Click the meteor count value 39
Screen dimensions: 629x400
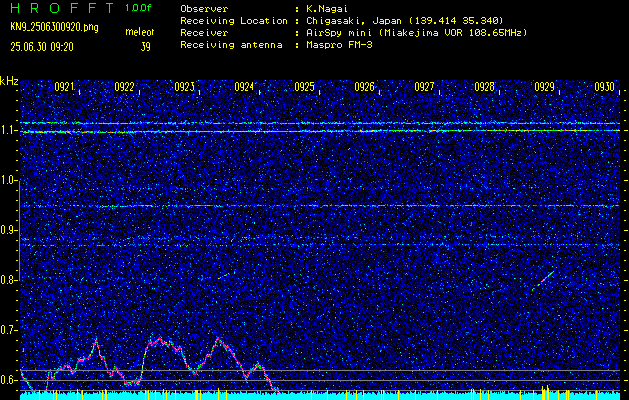click(x=145, y=47)
